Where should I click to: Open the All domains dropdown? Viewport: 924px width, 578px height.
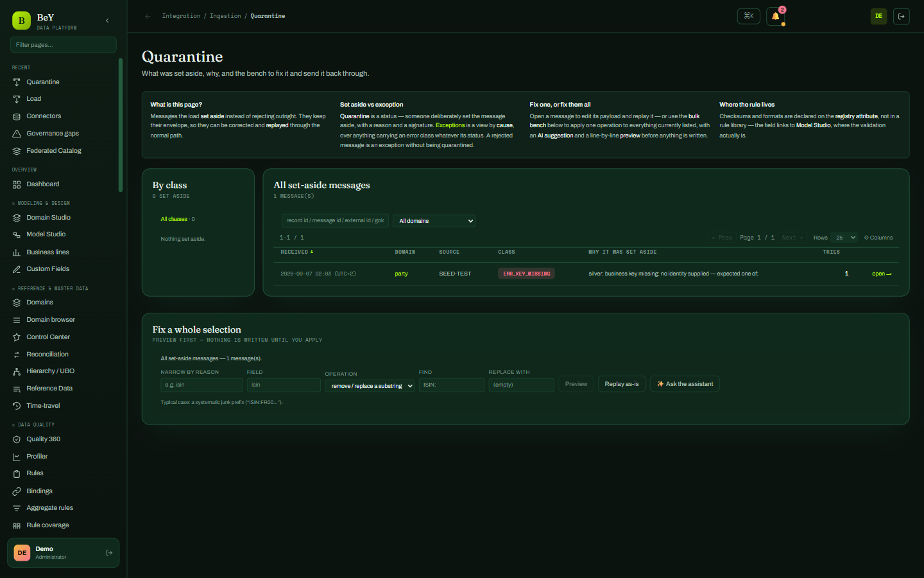434,221
